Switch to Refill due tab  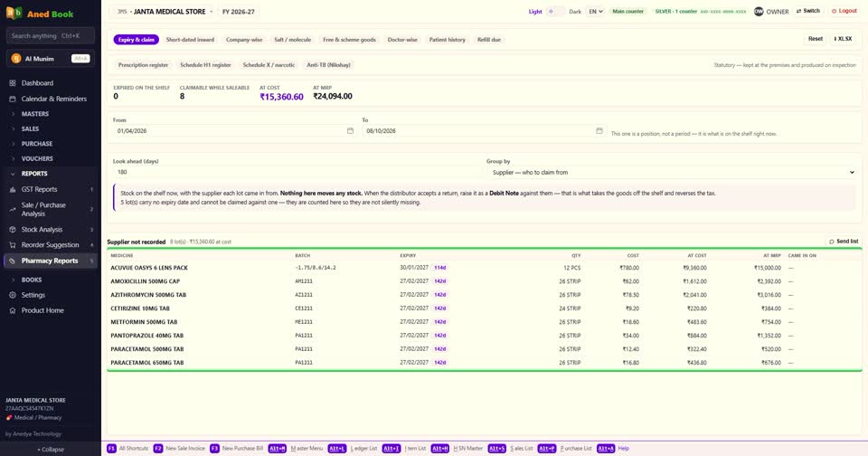pyautogui.click(x=489, y=39)
